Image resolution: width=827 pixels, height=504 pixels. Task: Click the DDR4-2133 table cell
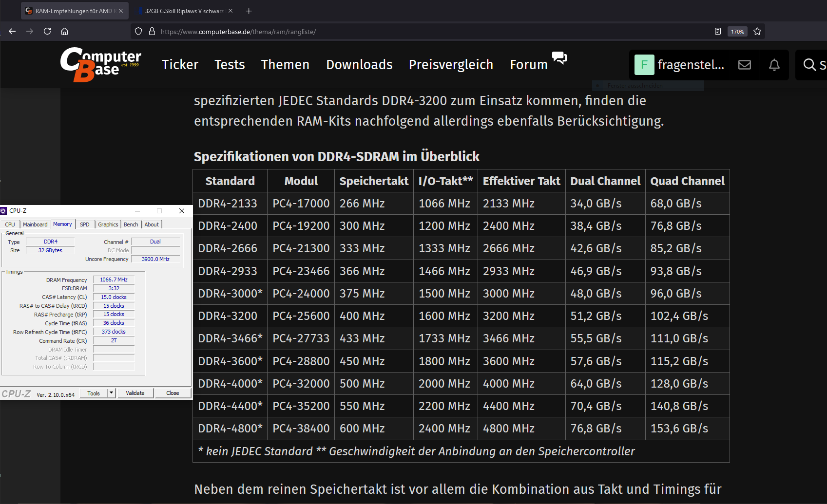(230, 203)
